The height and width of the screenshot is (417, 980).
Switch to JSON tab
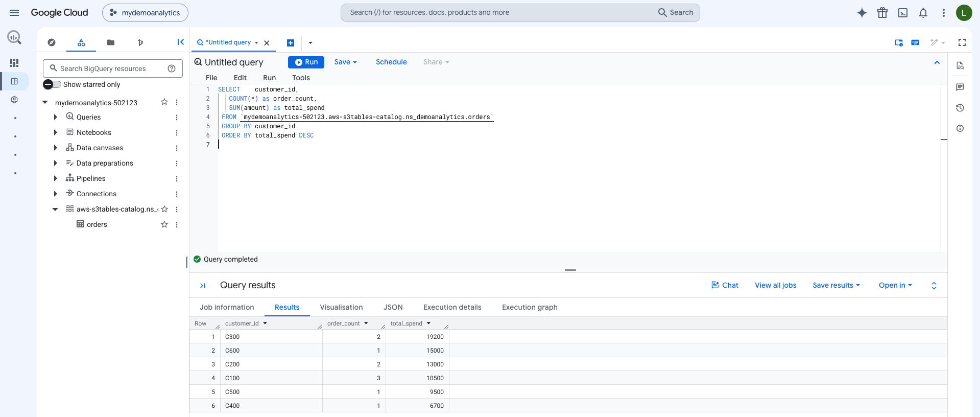[x=393, y=307]
